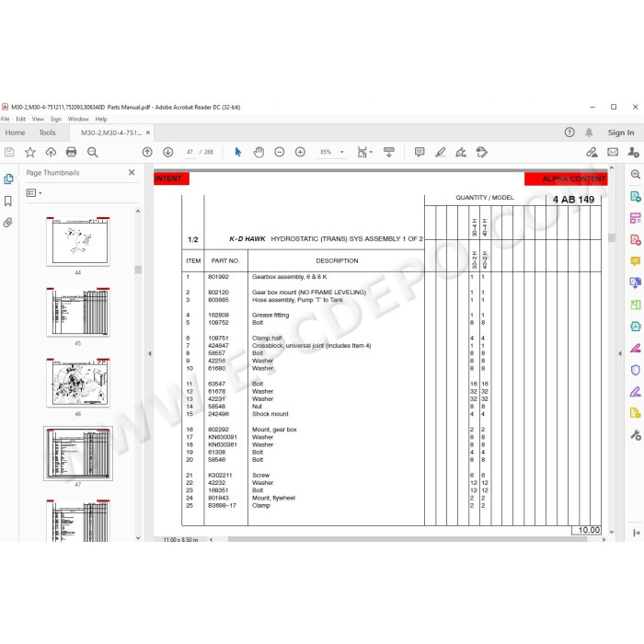
Task: Click part number 801992 in the table
Action: point(218,277)
